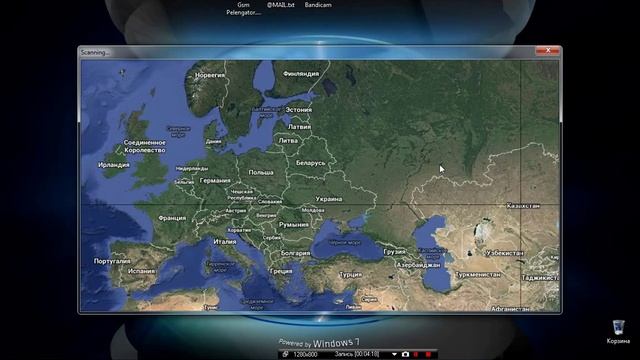The image size is (640, 360).
Task: Open the Recycle Bin (Корзина) desktop icon
Action: click(618, 331)
